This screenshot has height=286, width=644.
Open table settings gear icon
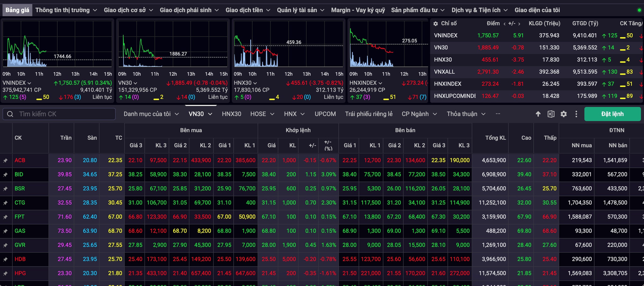click(x=563, y=114)
